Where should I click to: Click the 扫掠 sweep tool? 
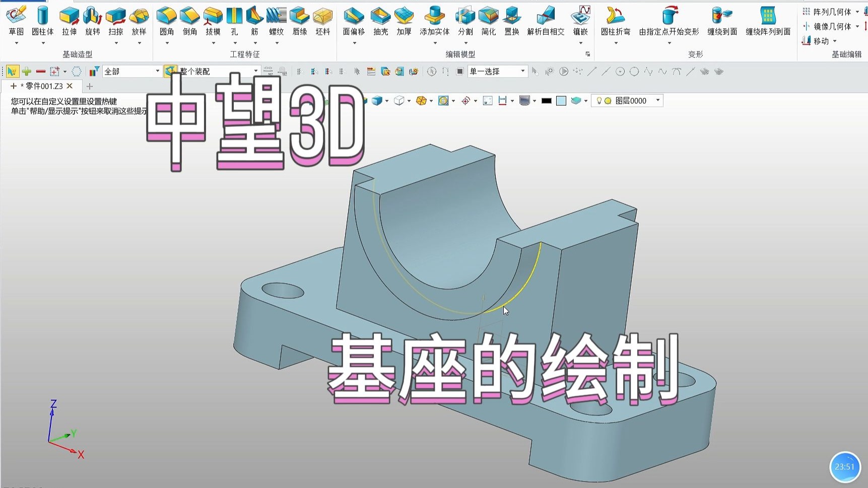point(115,22)
